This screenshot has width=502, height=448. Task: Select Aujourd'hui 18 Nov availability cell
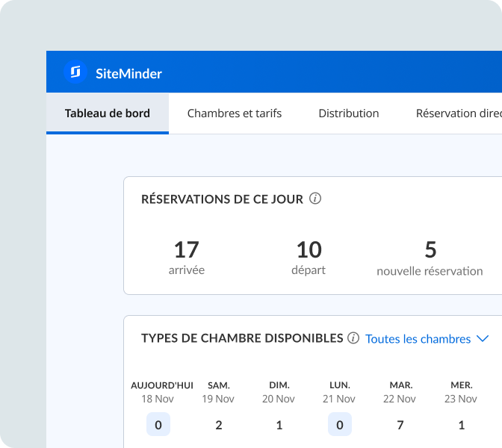[x=158, y=425]
